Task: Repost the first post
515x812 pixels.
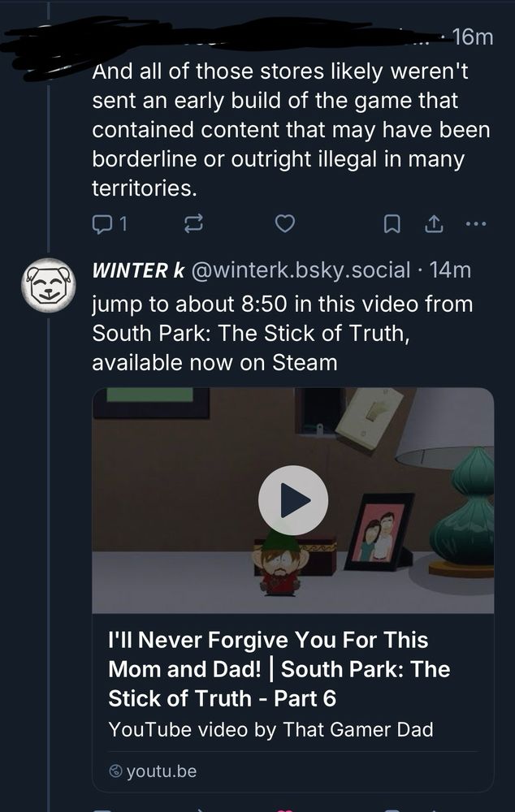Action: pyautogui.click(x=192, y=225)
